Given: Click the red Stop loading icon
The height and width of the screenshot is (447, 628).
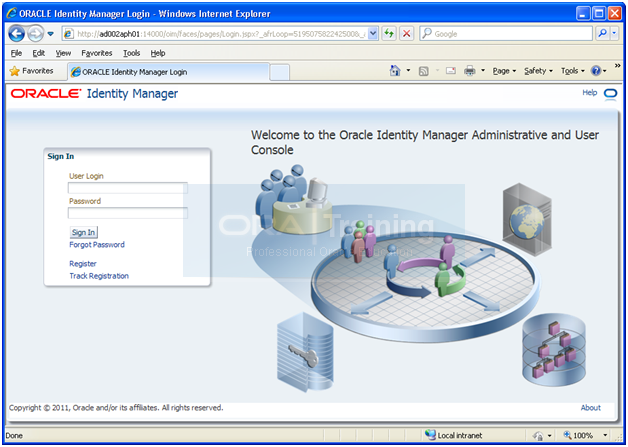Looking at the screenshot, I should (x=407, y=34).
